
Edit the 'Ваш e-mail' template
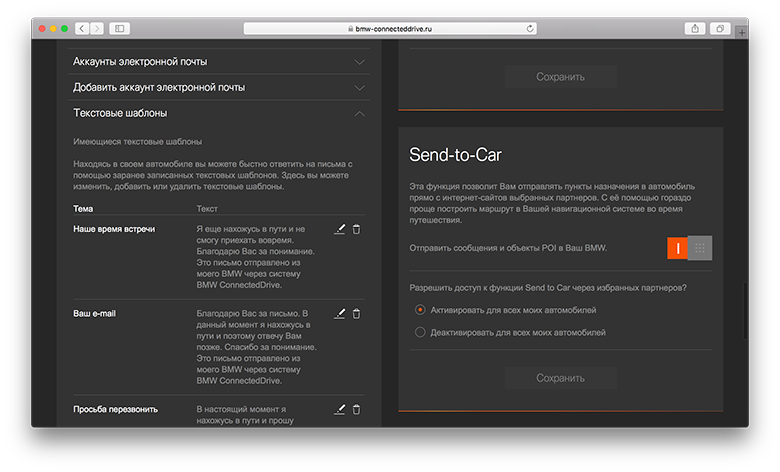coord(340,314)
